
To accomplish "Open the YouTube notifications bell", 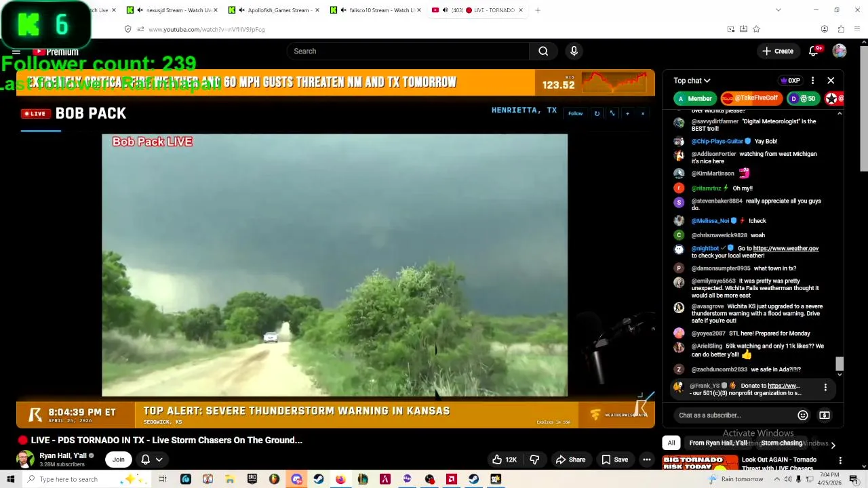I will (814, 51).
